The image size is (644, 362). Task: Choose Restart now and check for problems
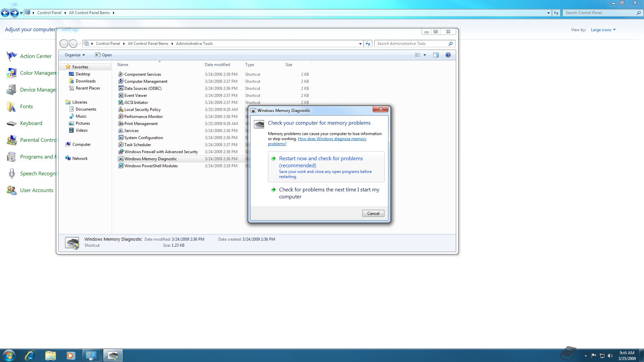[x=326, y=167]
